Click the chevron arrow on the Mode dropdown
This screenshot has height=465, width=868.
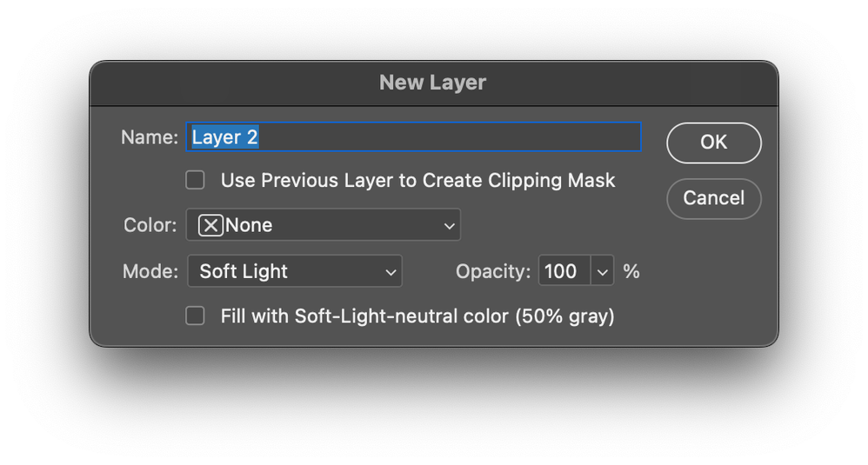point(391,272)
